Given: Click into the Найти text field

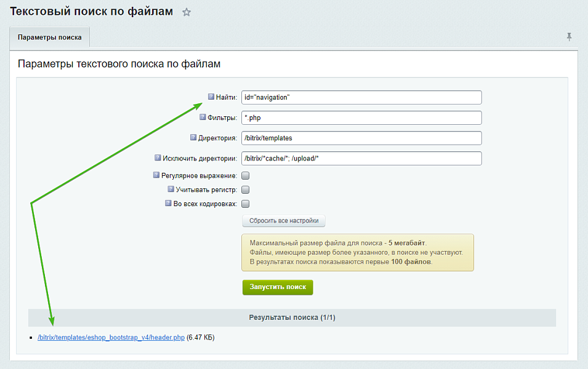Looking at the screenshot, I should tap(361, 97).
